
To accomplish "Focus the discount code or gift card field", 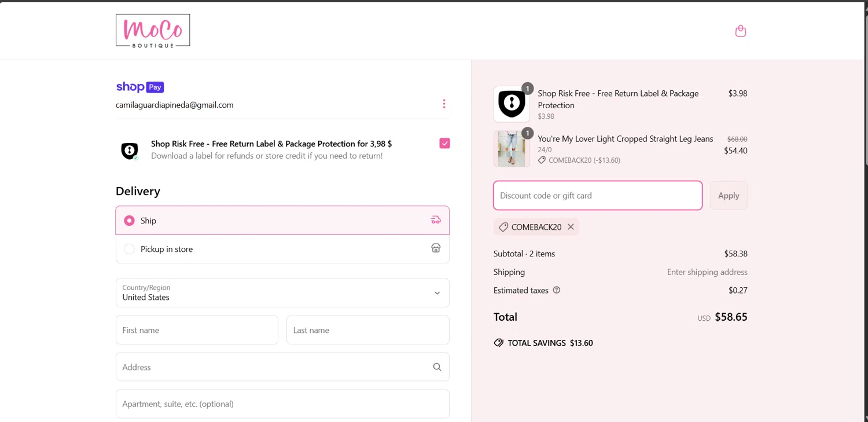I will click(598, 196).
